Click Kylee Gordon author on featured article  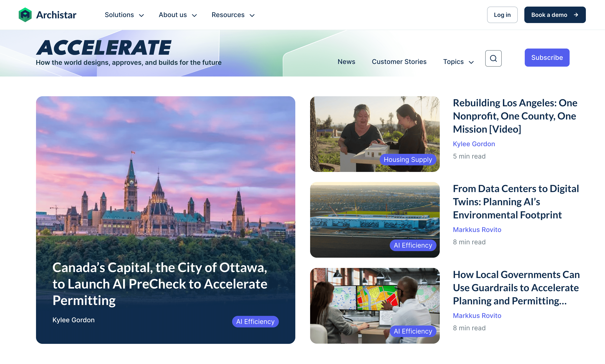coord(73,320)
